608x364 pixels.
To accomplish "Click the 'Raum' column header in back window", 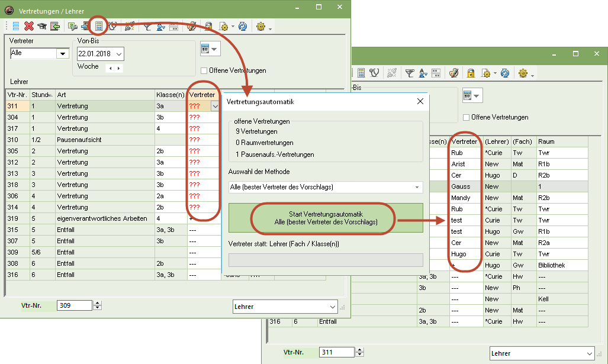I will pos(562,142).
